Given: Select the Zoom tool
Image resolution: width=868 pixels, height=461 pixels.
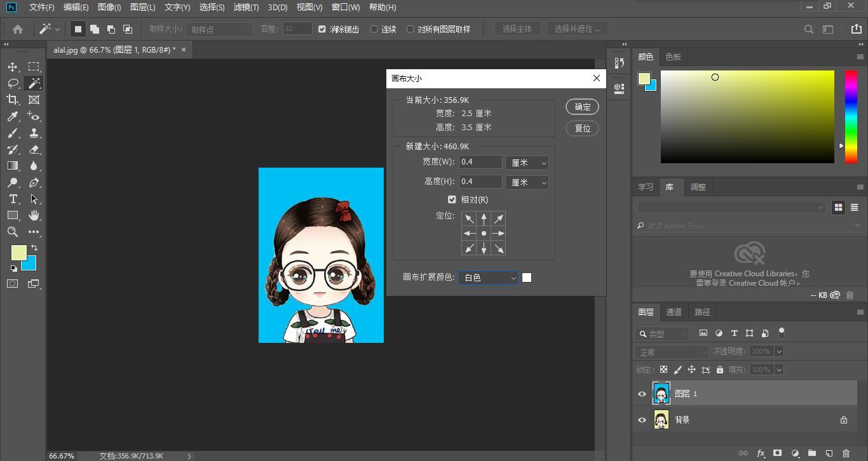Looking at the screenshot, I should pyautogui.click(x=13, y=232).
